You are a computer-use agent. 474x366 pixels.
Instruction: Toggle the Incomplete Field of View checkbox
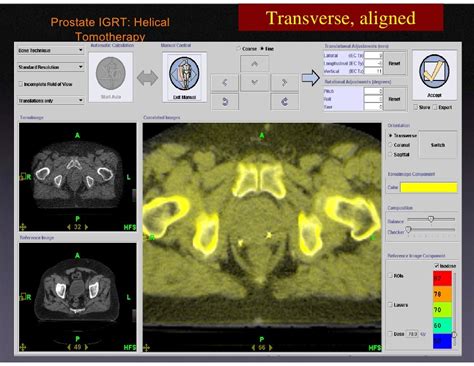pos(21,84)
